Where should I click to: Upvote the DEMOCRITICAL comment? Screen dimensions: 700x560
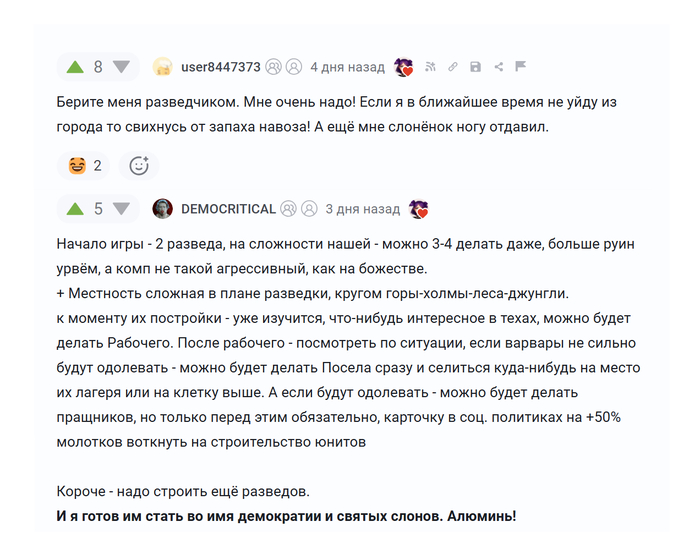tap(75, 209)
